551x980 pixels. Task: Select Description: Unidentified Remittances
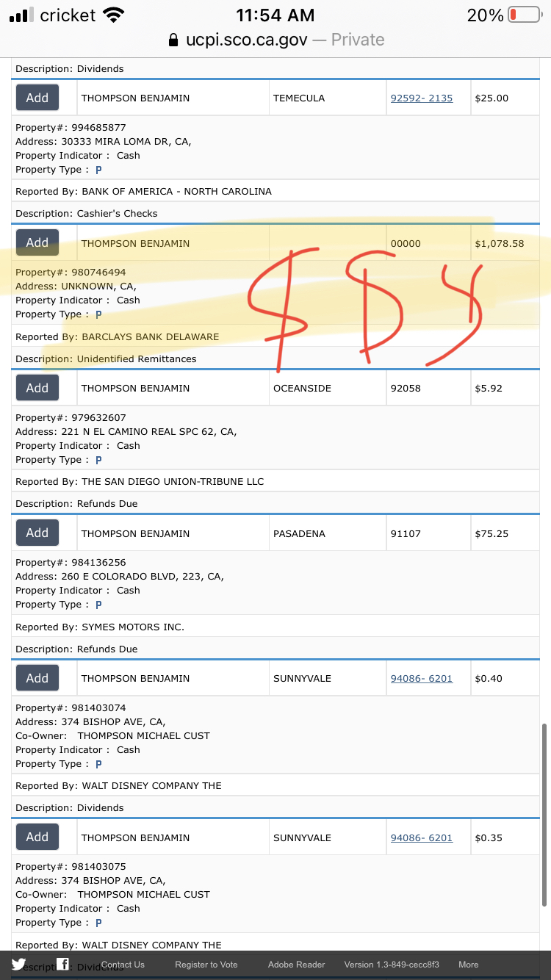point(106,359)
